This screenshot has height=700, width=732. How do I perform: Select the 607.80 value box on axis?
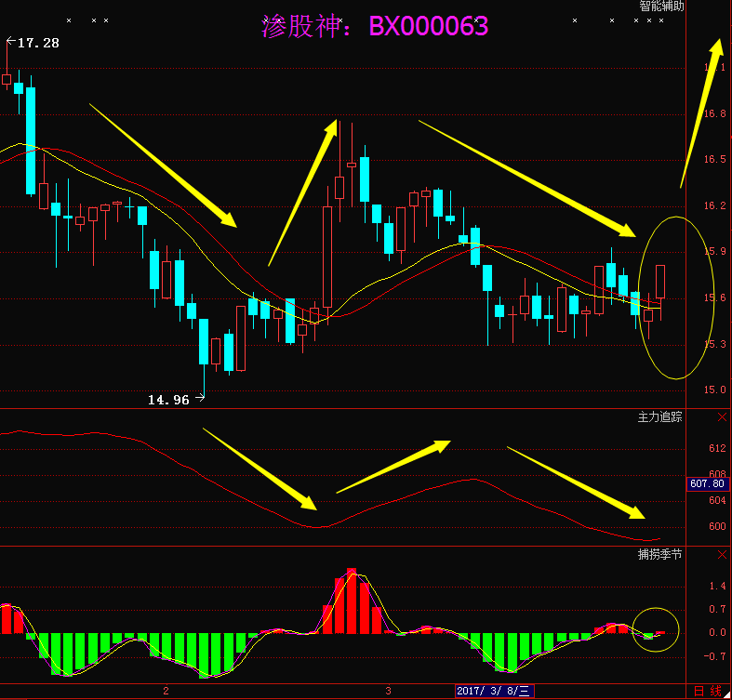pos(706,484)
